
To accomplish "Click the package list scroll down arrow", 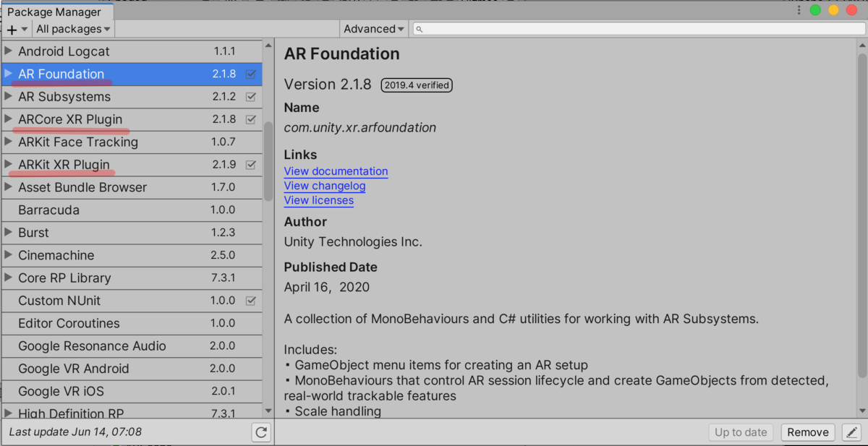I will point(268,411).
